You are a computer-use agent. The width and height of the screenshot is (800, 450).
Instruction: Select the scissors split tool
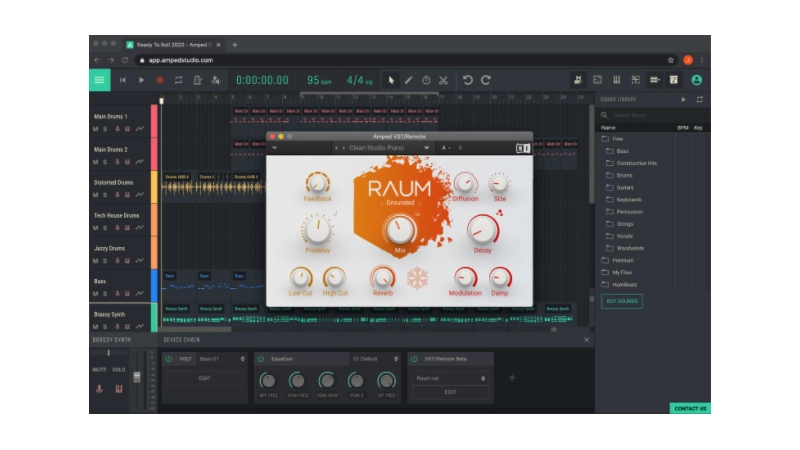(x=443, y=80)
